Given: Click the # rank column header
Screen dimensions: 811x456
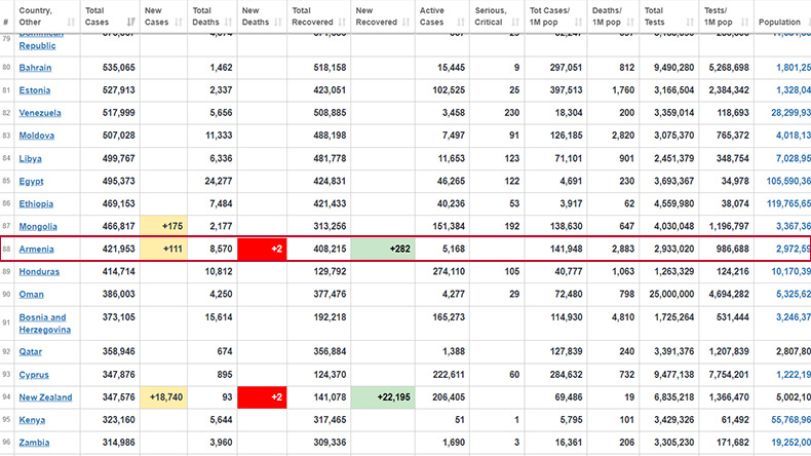Looking at the screenshot, I should click(6, 22).
